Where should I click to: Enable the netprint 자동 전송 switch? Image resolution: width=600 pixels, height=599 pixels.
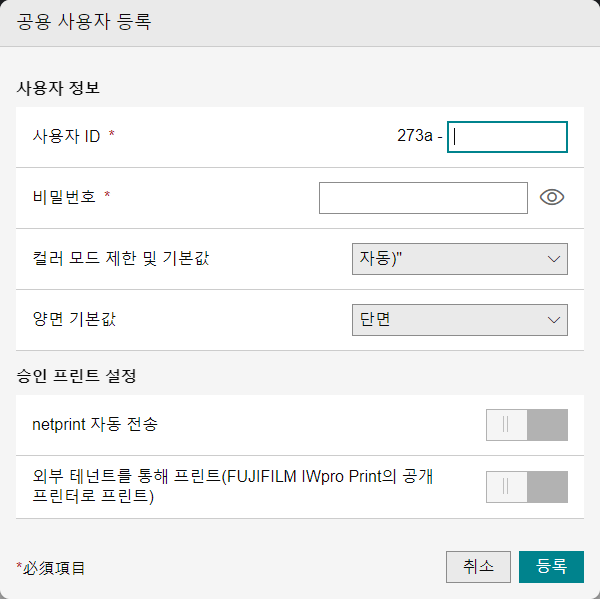point(527,425)
